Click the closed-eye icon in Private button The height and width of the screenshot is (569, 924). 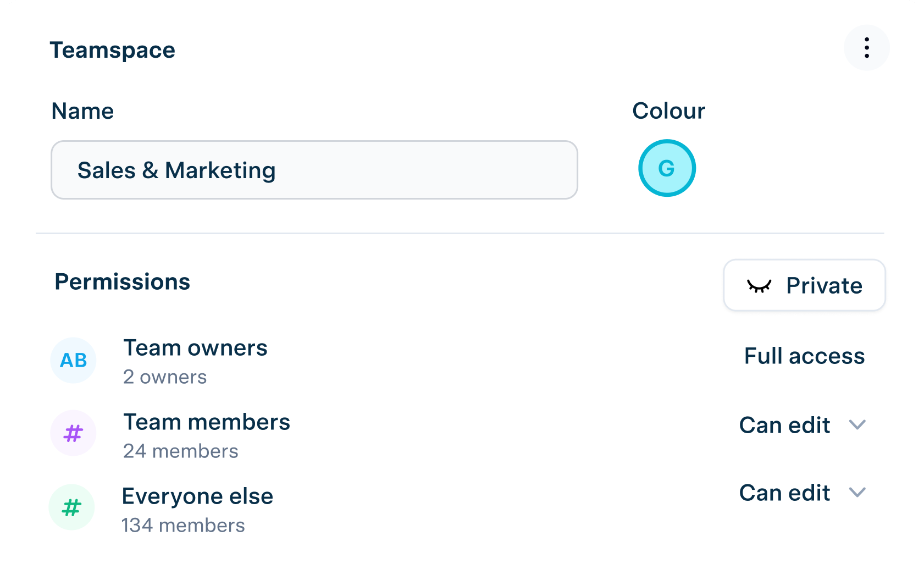click(759, 286)
